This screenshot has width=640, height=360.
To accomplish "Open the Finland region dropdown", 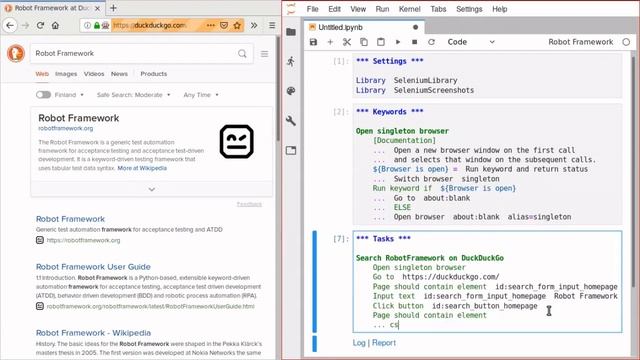I will click(x=69, y=95).
